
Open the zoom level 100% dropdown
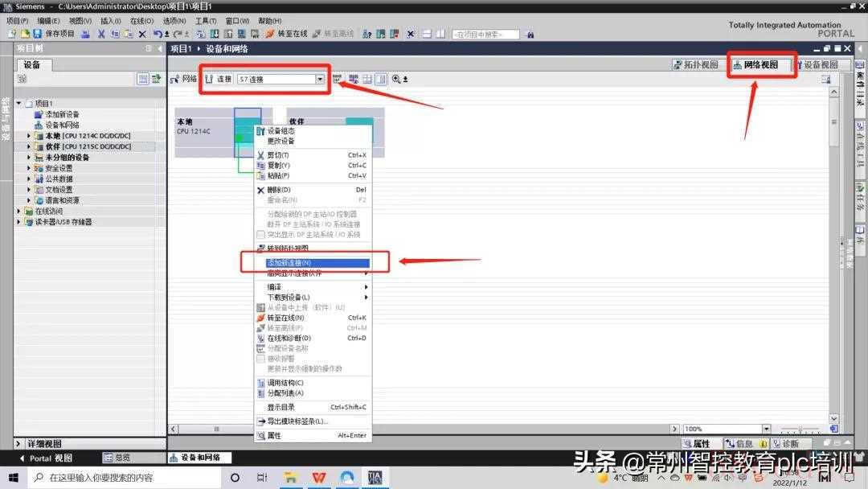click(x=766, y=429)
